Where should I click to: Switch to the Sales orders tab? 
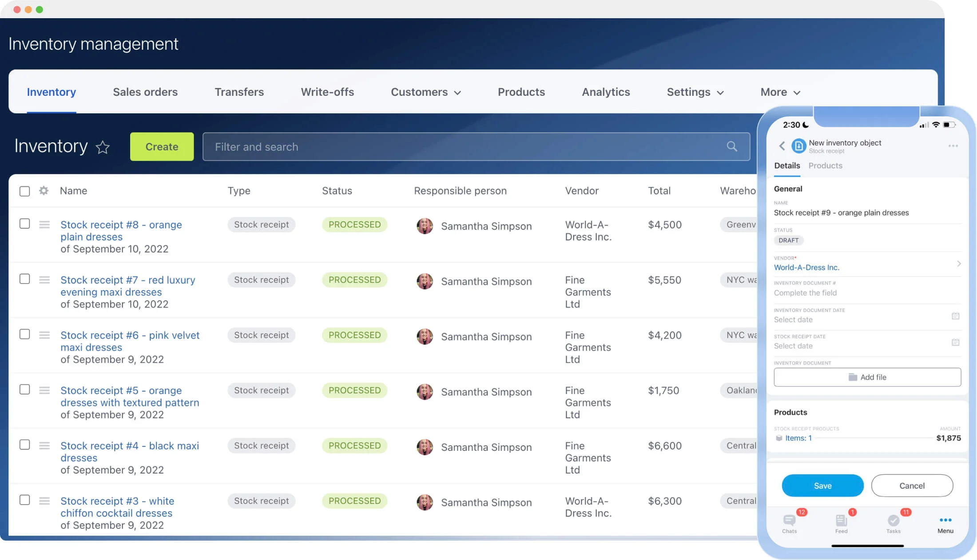pos(145,92)
